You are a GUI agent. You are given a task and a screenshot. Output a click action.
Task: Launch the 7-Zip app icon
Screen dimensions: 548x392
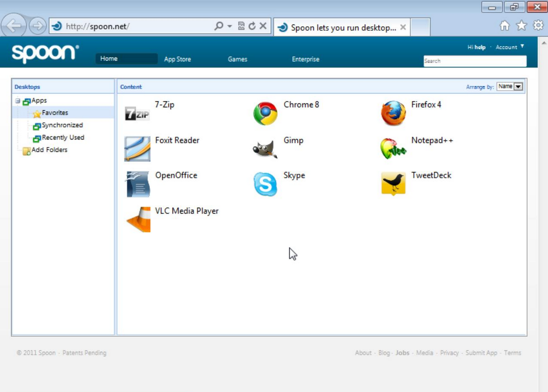click(137, 114)
